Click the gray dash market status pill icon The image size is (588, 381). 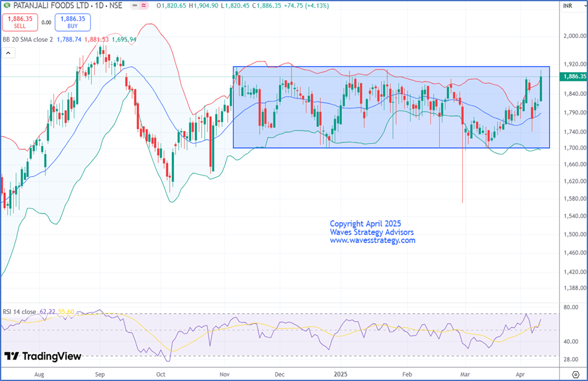[135, 6]
